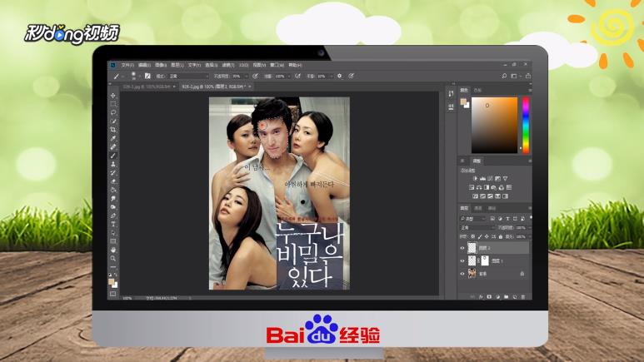Screen dimensions: 644x362
Task: Hide the 图层 2 layer
Action: (x=462, y=248)
